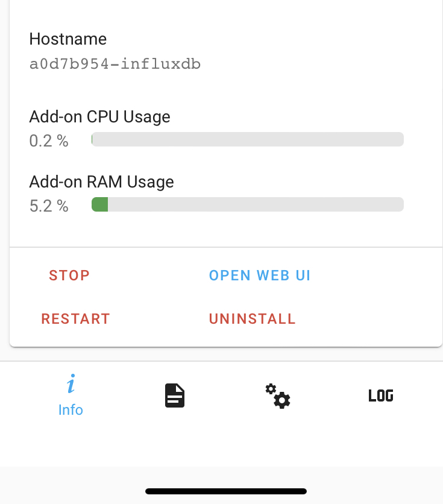This screenshot has height=504, width=443.
Task: Click the Add-on RAM Usage bar
Action: (x=247, y=204)
